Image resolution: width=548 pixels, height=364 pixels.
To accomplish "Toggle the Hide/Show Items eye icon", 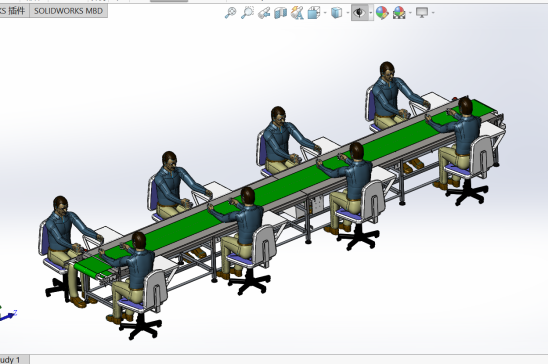I will (359, 13).
